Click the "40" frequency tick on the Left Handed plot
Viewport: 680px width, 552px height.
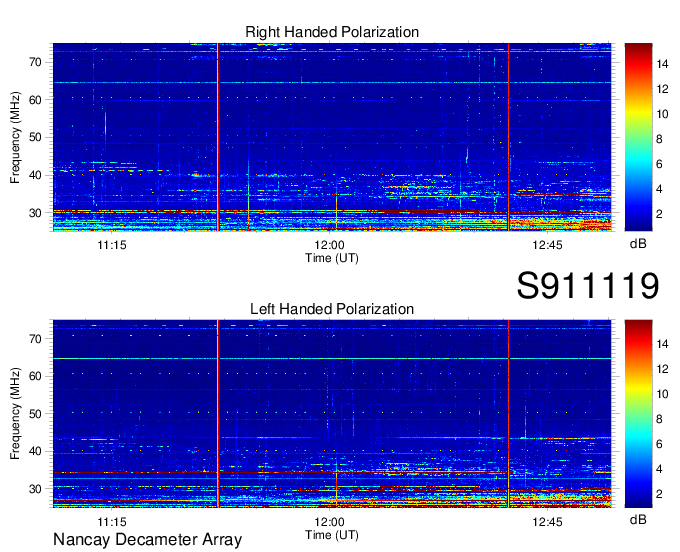pyautogui.click(x=36, y=451)
